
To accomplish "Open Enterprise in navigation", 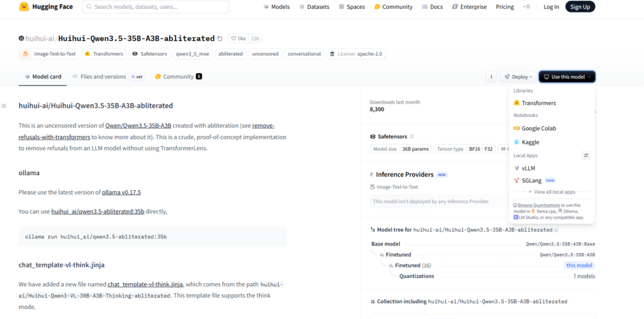I will (x=469, y=7).
